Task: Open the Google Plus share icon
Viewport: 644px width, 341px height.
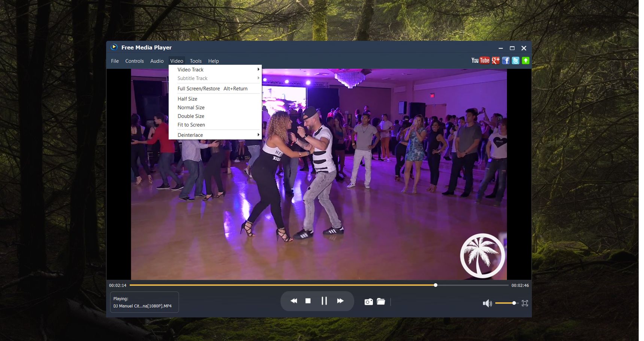Action: click(x=496, y=61)
